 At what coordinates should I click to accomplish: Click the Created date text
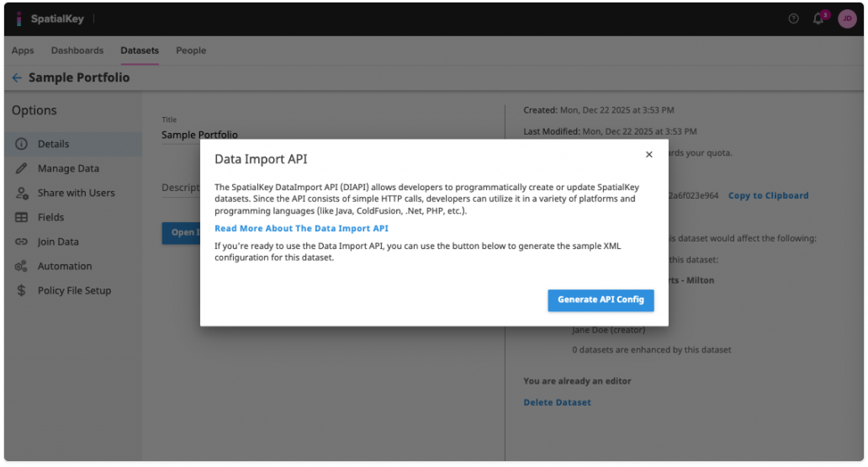click(x=599, y=110)
